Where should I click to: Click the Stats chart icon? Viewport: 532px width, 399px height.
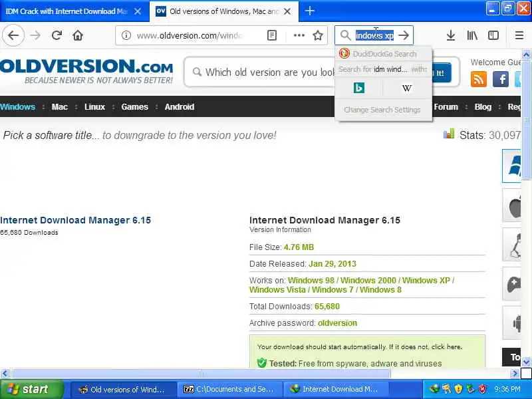(449, 134)
